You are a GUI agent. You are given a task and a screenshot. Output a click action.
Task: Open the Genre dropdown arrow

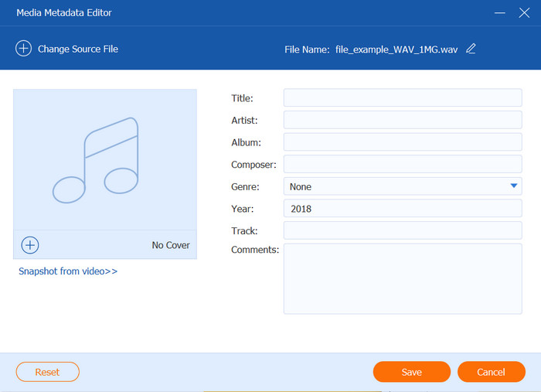click(513, 186)
